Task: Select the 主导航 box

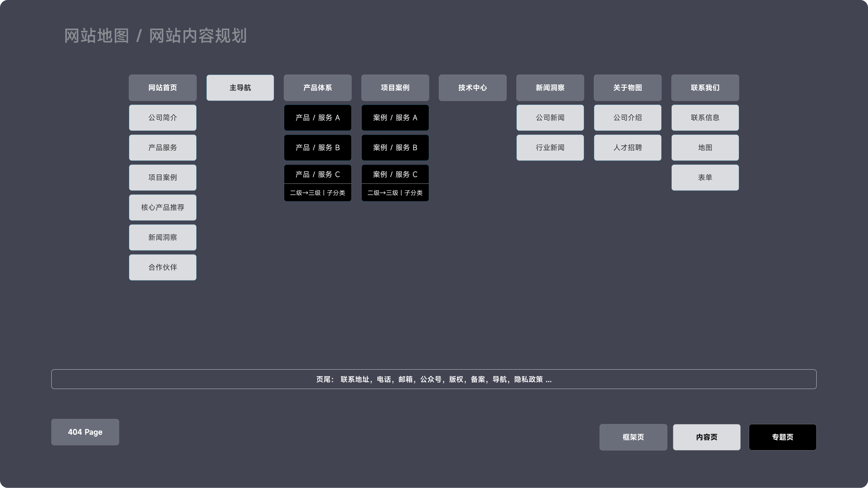Action: click(240, 88)
